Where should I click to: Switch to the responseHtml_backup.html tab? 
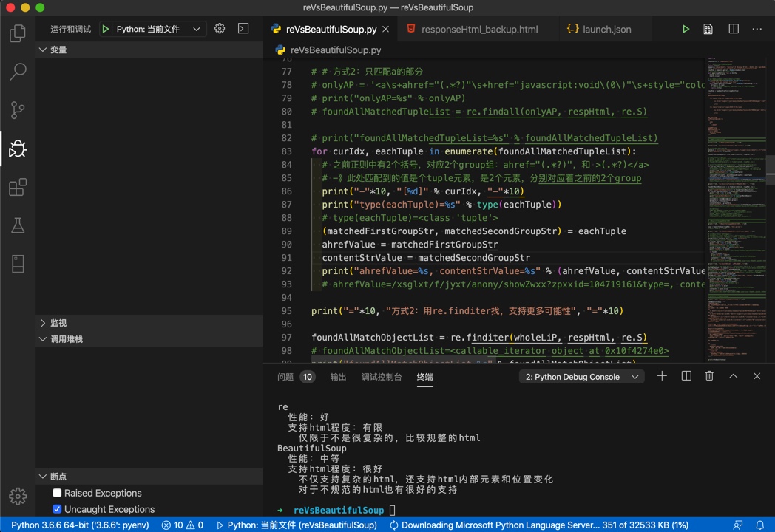pyautogui.click(x=479, y=29)
